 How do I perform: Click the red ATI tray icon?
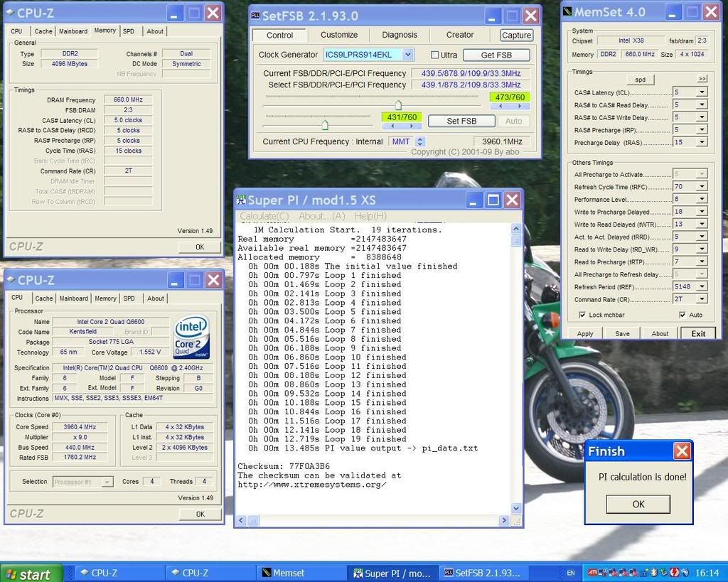click(x=592, y=573)
